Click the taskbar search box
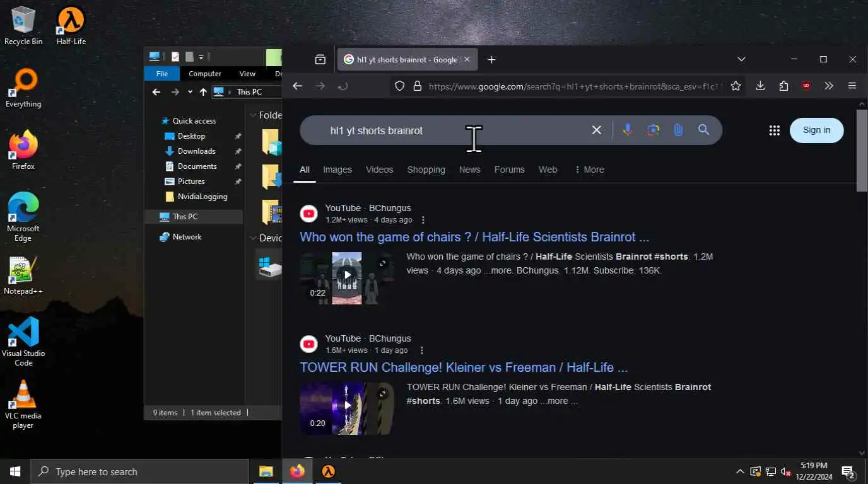This screenshot has height=484, width=868. [140, 471]
